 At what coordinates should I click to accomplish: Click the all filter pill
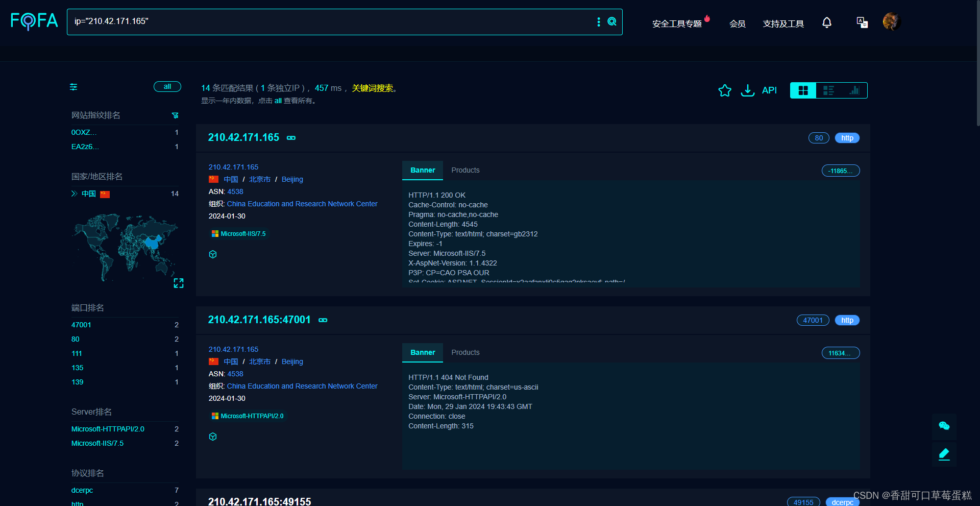click(x=167, y=87)
